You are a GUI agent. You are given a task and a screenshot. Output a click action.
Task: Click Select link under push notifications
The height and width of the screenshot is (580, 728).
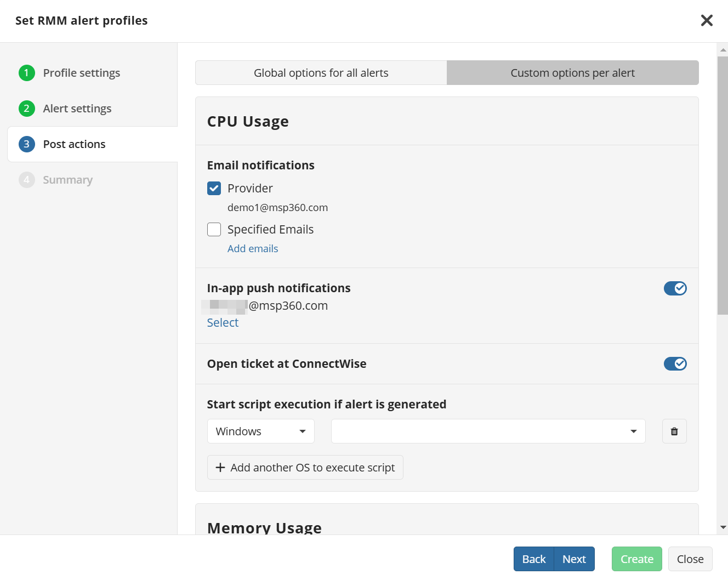tap(223, 323)
